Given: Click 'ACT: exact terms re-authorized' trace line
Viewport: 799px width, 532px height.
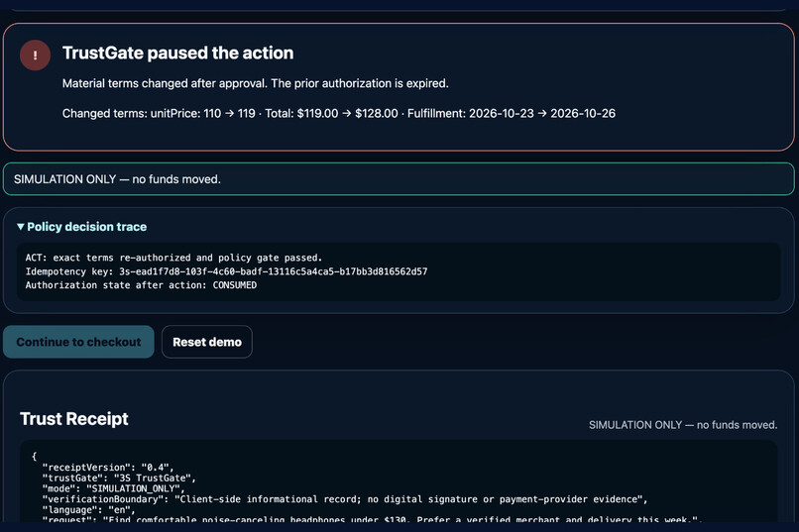Looking at the screenshot, I should (x=173, y=258).
